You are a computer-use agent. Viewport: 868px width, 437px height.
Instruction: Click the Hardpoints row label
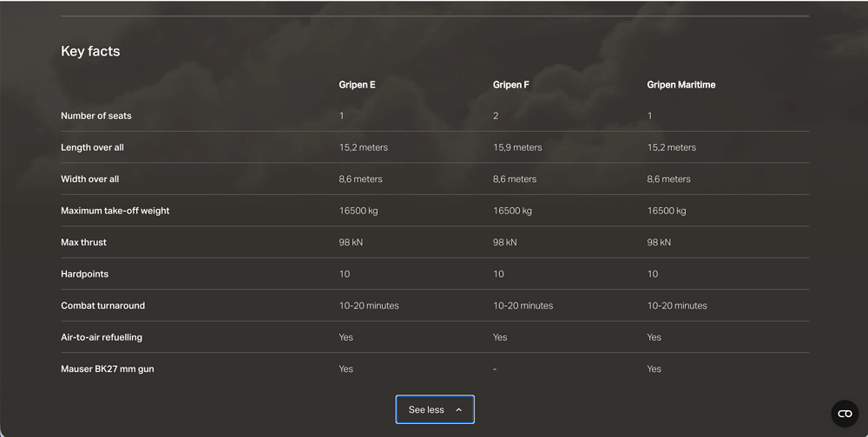point(85,274)
